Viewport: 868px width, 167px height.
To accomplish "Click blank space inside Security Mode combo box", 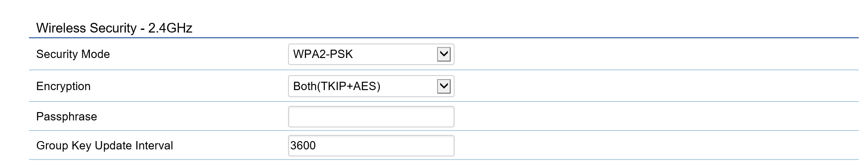I will coord(395,54).
